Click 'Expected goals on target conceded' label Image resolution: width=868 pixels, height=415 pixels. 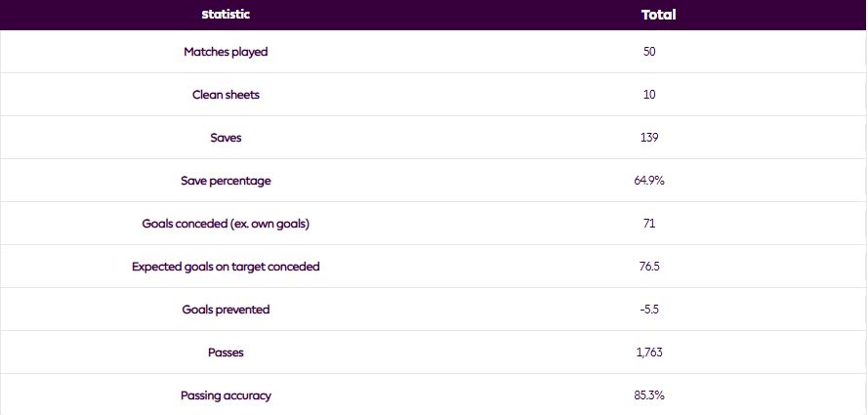coord(226,267)
